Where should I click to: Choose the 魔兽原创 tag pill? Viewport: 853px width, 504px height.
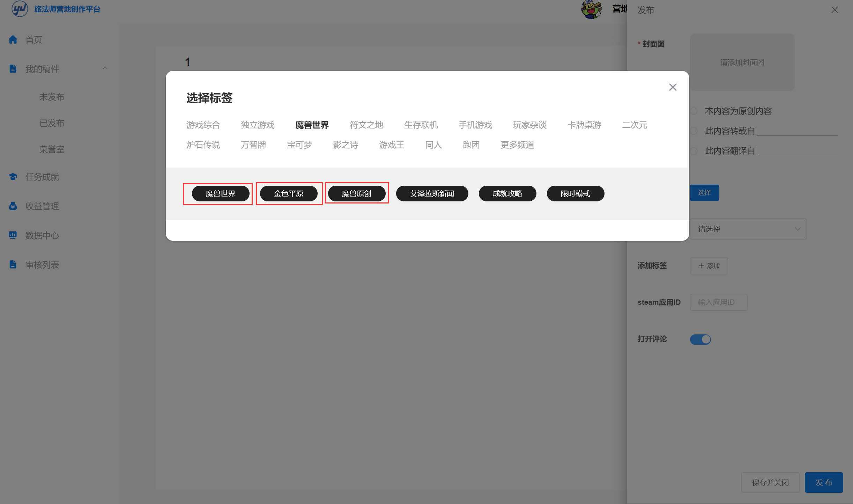pos(357,193)
